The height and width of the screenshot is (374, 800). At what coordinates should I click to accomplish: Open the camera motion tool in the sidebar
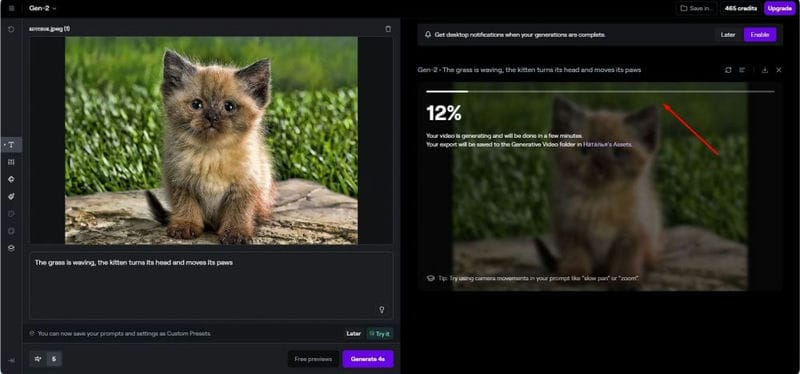[11, 179]
